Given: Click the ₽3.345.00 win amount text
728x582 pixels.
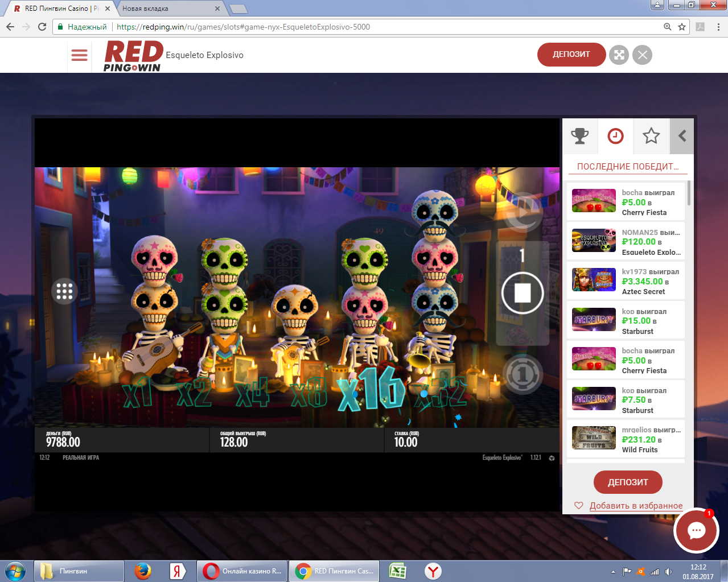Looking at the screenshot, I should (x=642, y=282).
